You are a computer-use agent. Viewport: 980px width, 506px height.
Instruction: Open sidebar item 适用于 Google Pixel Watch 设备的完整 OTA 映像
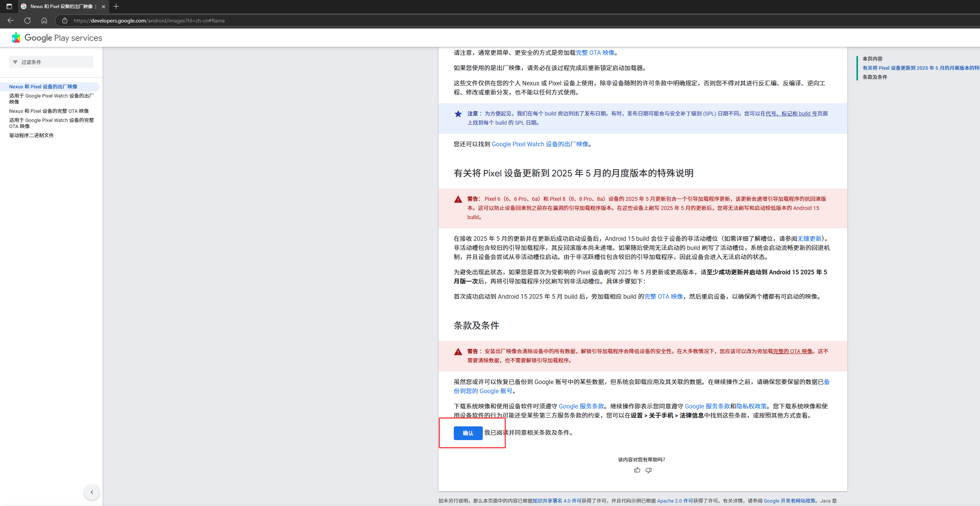click(x=51, y=123)
